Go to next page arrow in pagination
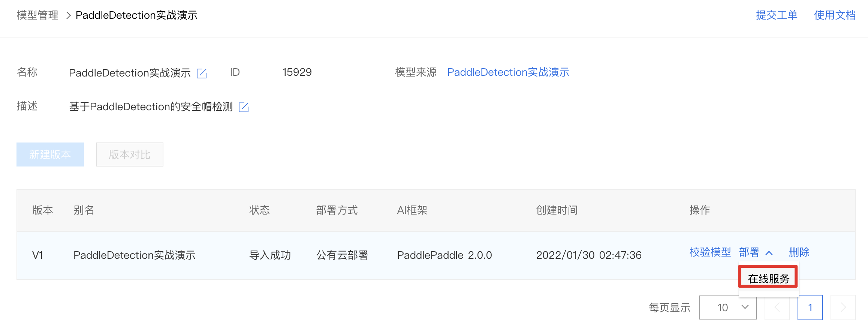The image size is (868, 327). (x=843, y=307)
